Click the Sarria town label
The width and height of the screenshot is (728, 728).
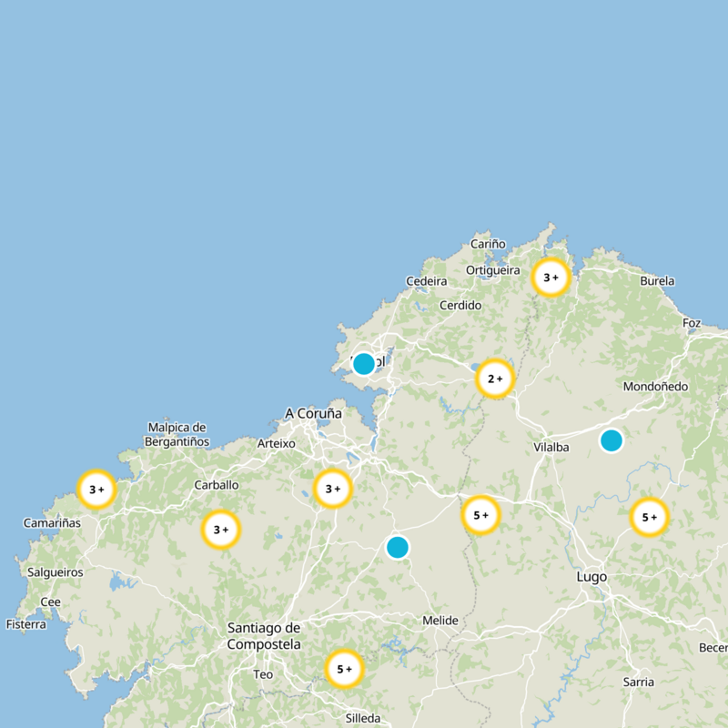[639, 682]
